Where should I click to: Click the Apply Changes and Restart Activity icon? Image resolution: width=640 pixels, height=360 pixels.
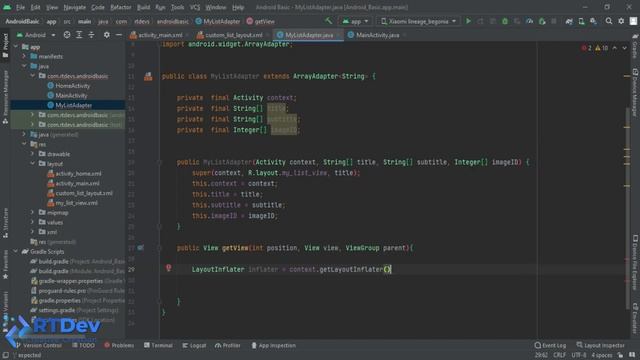480,21
